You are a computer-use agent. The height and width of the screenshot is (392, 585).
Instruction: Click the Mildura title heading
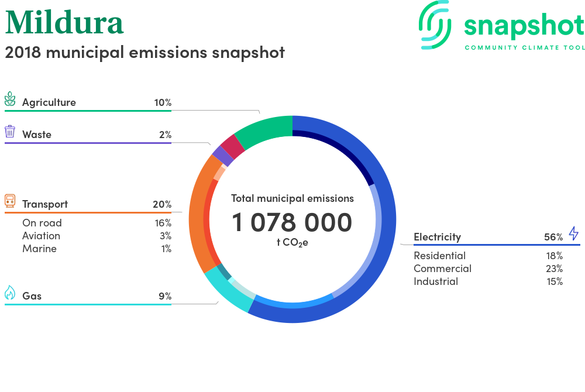point(64,22)
